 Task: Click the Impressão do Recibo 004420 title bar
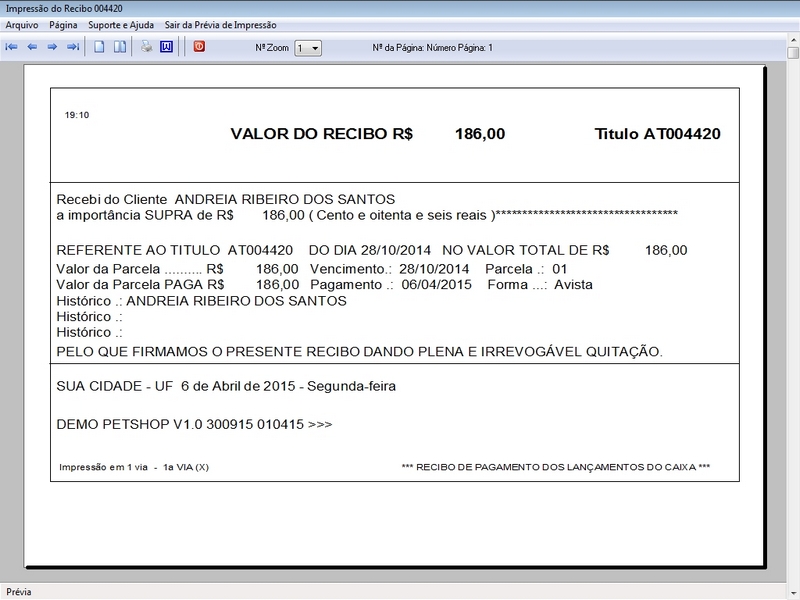[300, 8]
